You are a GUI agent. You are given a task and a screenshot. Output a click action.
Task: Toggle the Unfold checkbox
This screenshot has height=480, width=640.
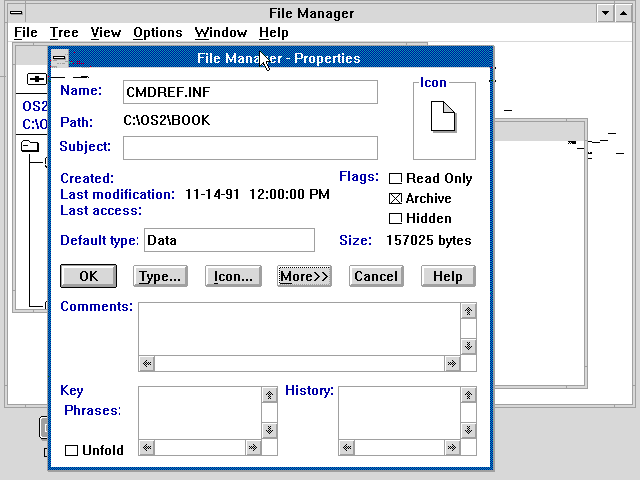coord(71,450)
